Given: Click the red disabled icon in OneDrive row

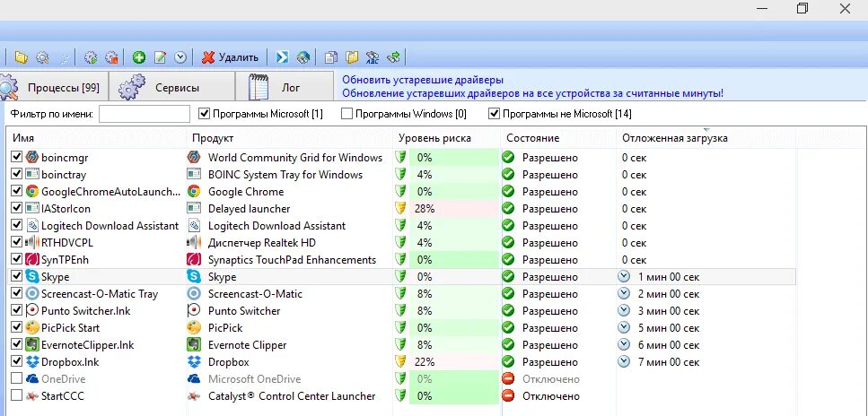Looking at the screenshot, I should tap(508, 379).
